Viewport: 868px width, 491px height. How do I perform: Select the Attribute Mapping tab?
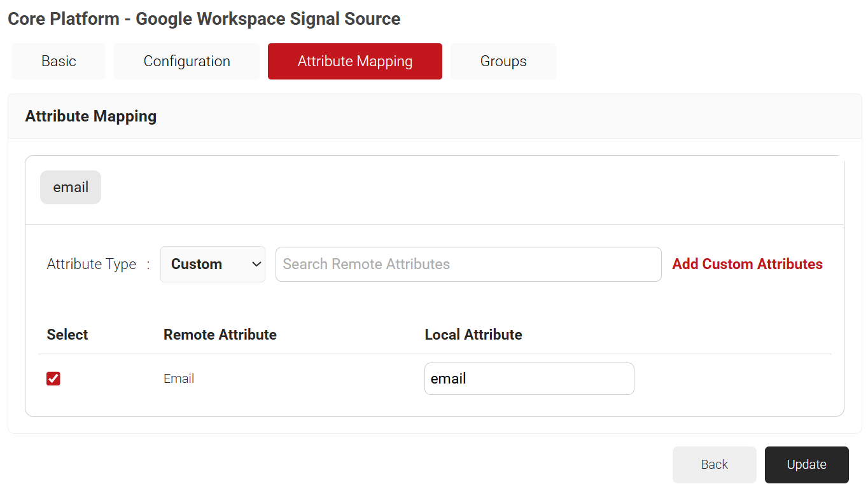coord(354,62)
